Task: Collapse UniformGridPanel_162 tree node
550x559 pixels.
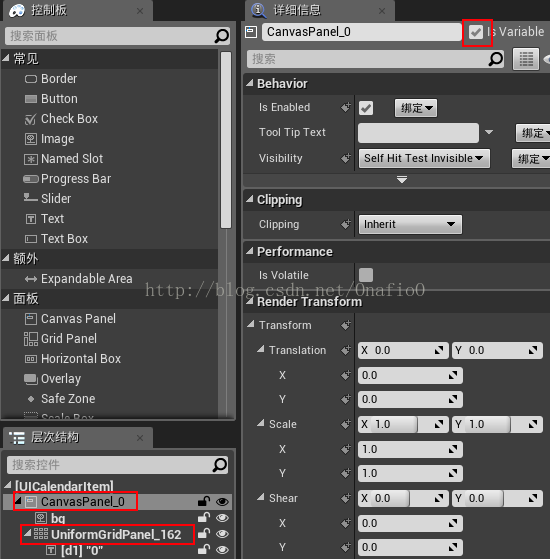Action: [x=28, y=533]
